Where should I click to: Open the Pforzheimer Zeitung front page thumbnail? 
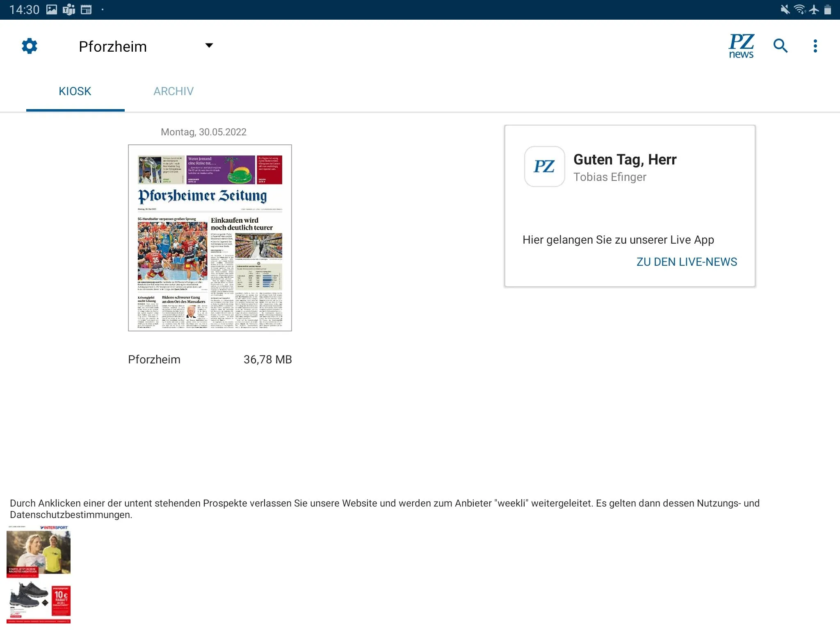[x=210, y=238]
